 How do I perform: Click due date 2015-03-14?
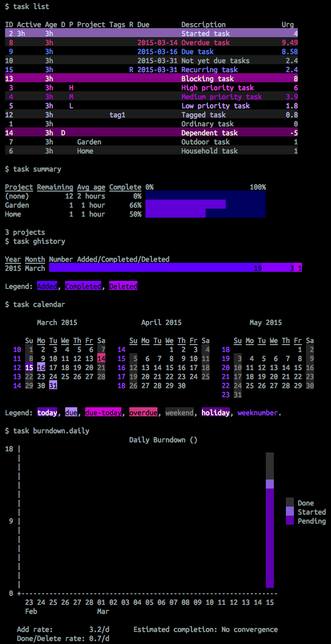pos(157,43)
